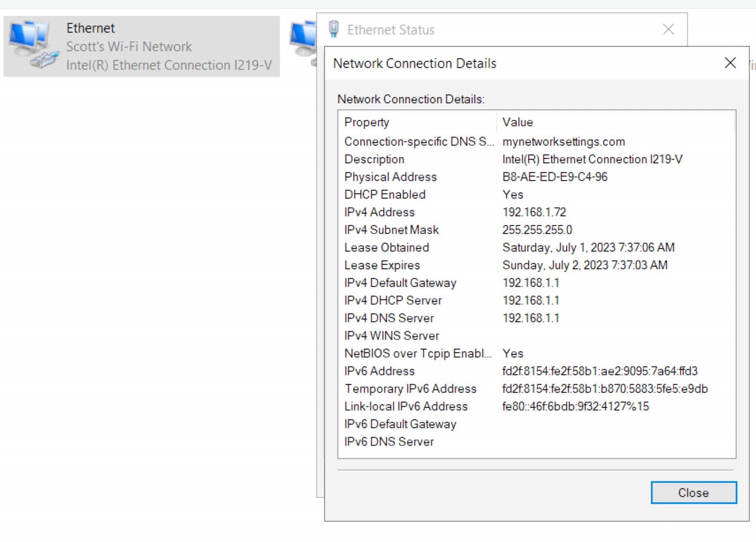Select the IP value 192.168.1.72
The height and width of the screenshot is (542, 756).
point(534,212)
